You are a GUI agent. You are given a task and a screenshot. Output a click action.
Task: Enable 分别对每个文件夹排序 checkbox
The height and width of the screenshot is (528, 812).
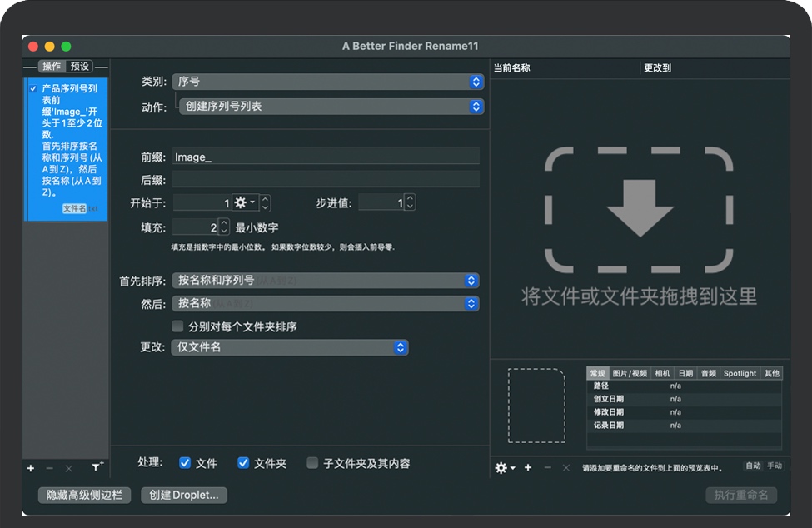coord(177,326)
